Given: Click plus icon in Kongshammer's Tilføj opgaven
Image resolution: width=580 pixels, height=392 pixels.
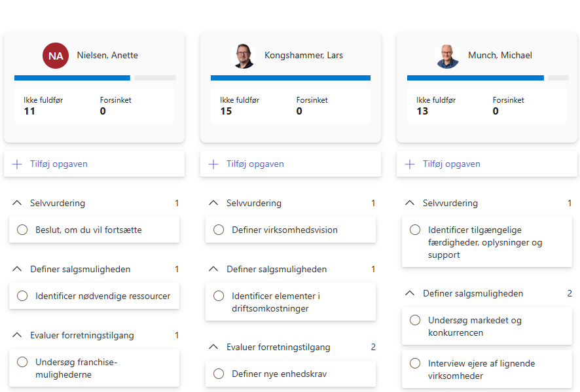Looking at the screenshot, I should pyautogui.click(x=213, y=164).
